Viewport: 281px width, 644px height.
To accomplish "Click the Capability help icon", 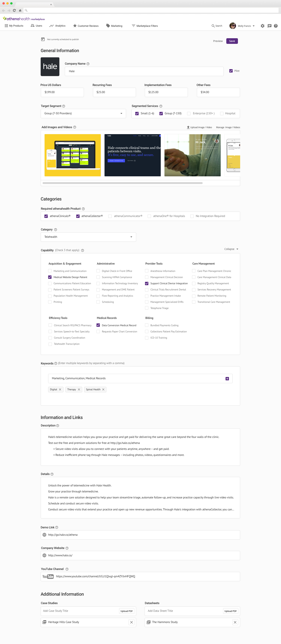I will coord(82,250).
